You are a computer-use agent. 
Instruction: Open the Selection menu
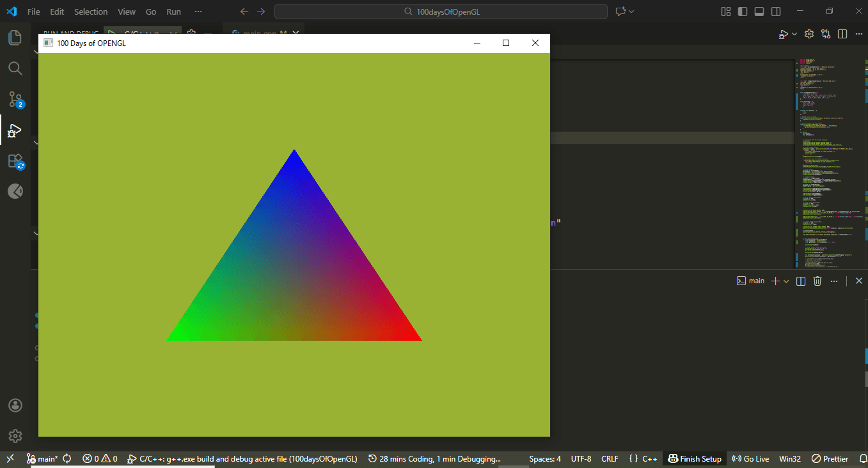coord(91,12)
